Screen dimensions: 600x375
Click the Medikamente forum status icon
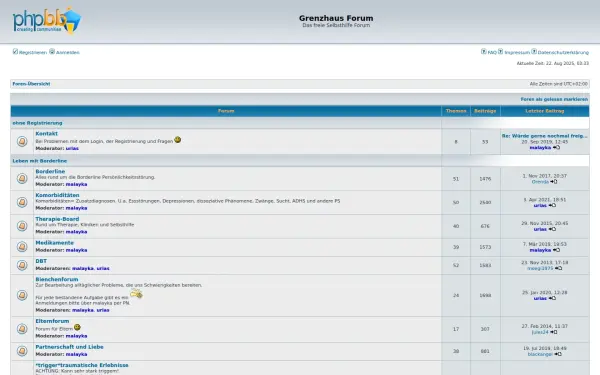(x=22, y=247)
